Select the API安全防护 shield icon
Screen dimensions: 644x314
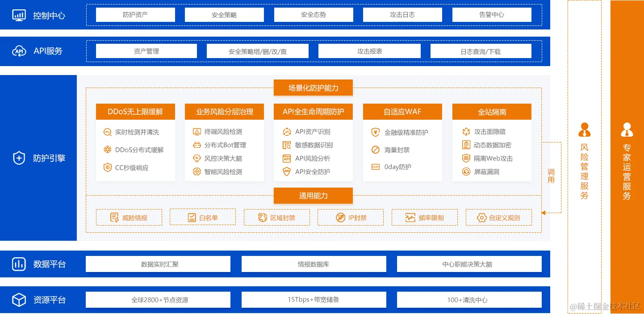tap(286, 172)
